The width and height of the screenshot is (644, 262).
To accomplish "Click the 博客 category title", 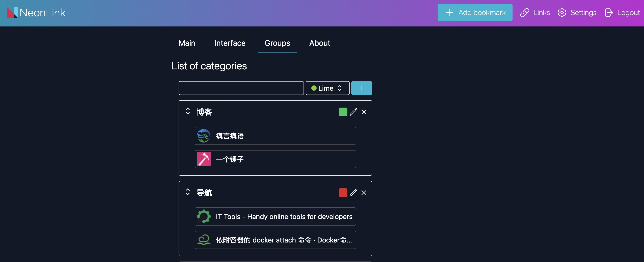I will pos(204,112).
